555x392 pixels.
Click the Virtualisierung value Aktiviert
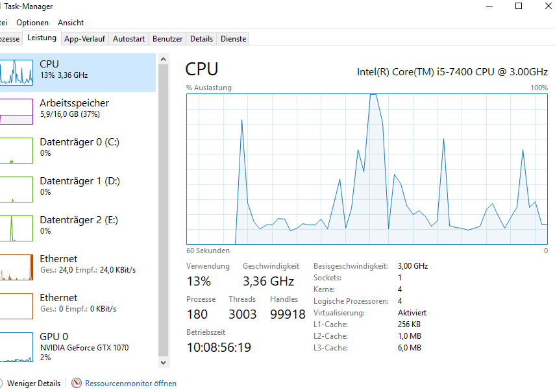pyautogui.click(x=412, y=313)
